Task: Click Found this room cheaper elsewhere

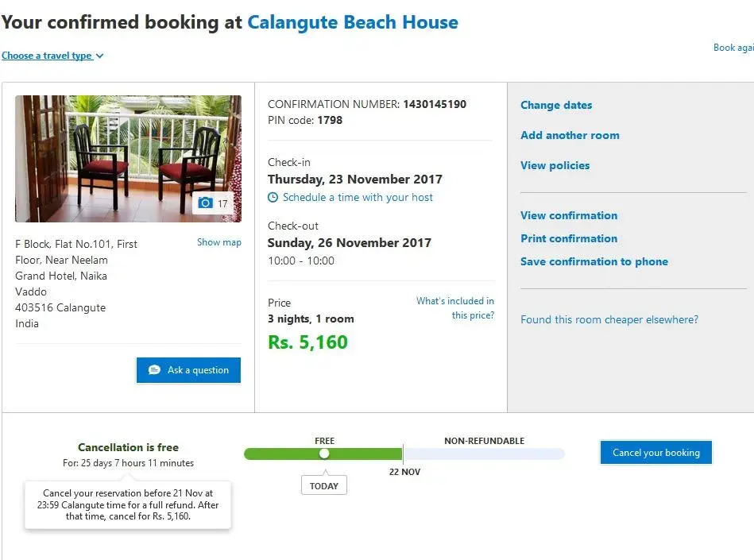Action: coord(609,319)
